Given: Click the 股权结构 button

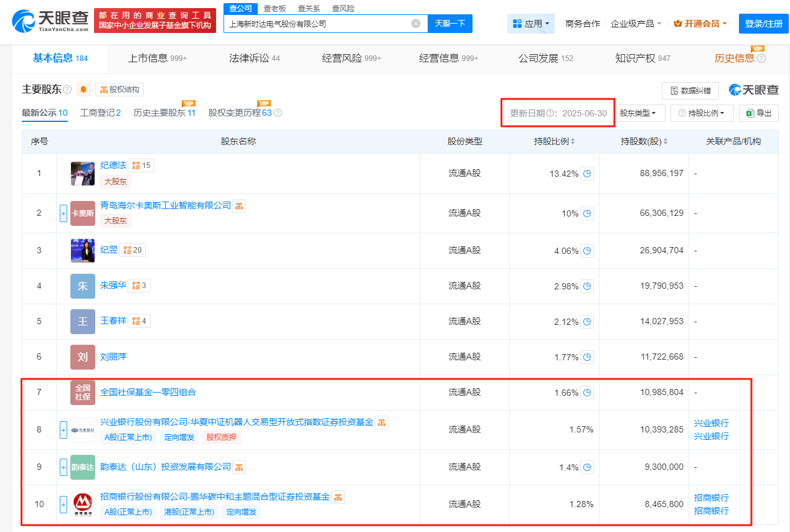Looking at the screenshot, I should point(120,90).
